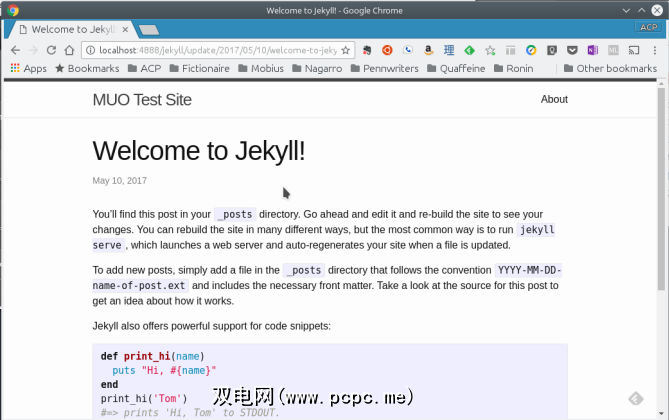Open the orange Ubuntu circle extension

387,50
